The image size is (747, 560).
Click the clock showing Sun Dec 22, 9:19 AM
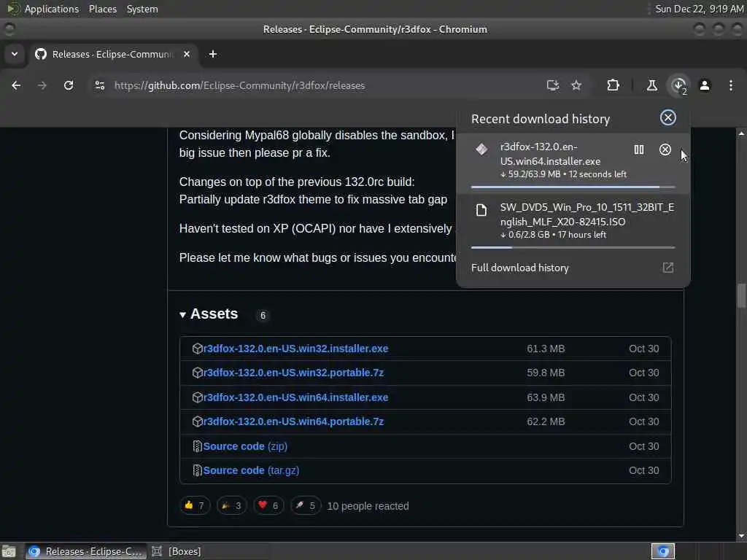pos(699,9)
